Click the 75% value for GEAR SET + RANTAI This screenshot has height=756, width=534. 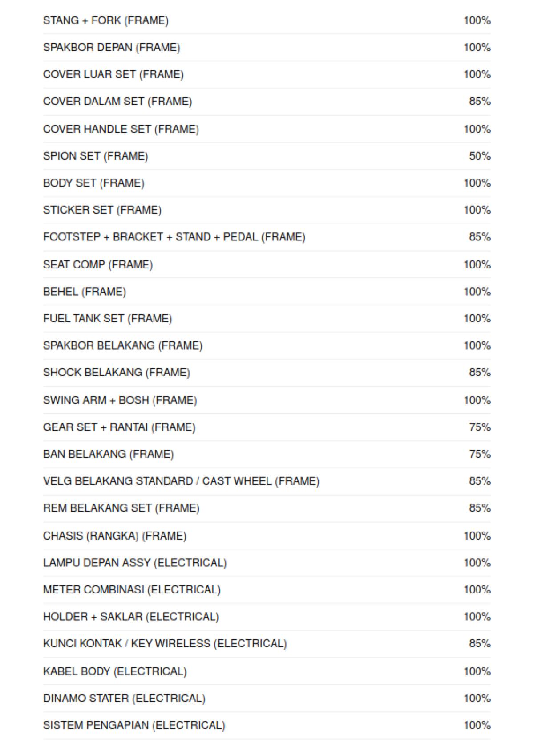(479, 427)
